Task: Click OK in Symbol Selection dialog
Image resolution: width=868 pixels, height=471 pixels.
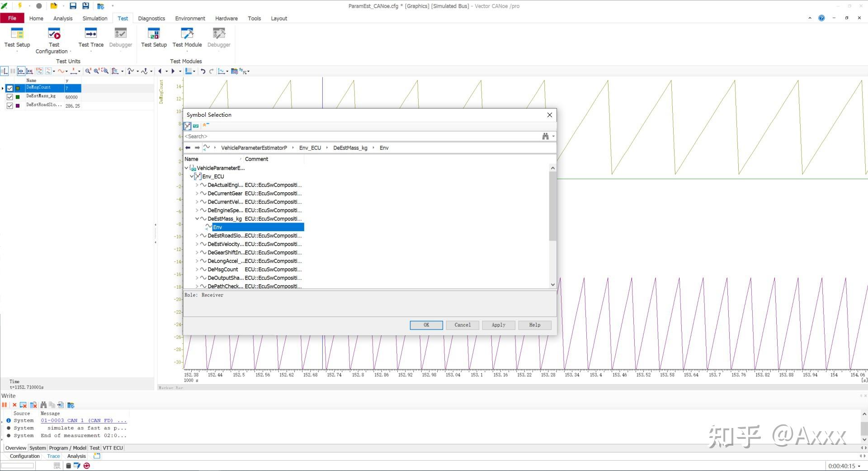Action: click(426, 325)
